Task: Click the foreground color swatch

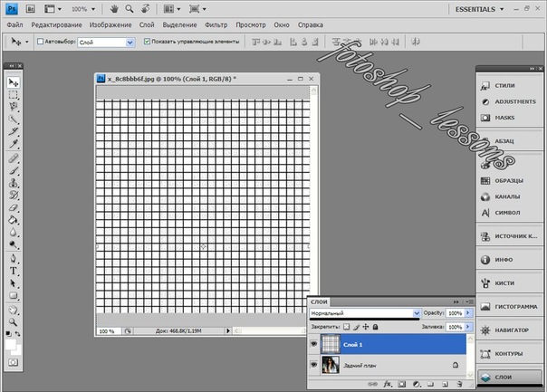Action: coord(11,345)
